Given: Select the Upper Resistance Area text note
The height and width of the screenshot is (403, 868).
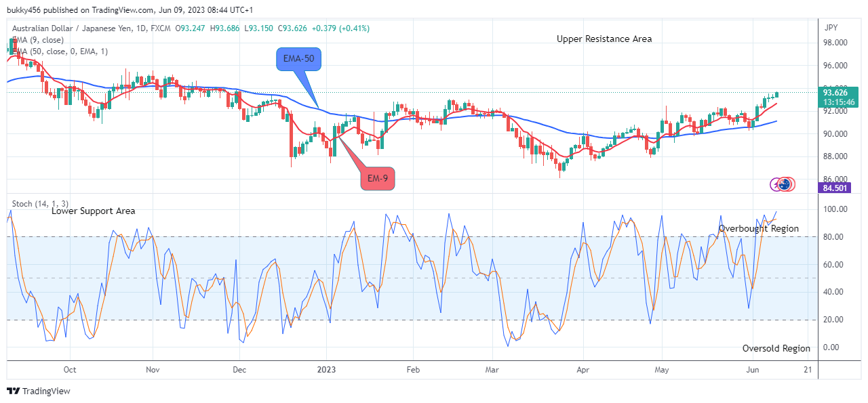Looking at the screenshot, I should coord(604,39).
